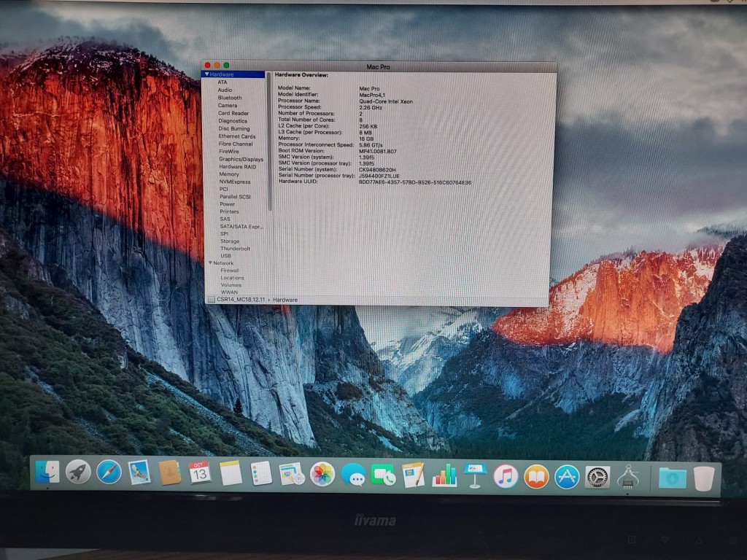Viewport: 747px width, 560px height.
Task: Select Hardware RAID in the sidebar
Action: click(238, 167)
